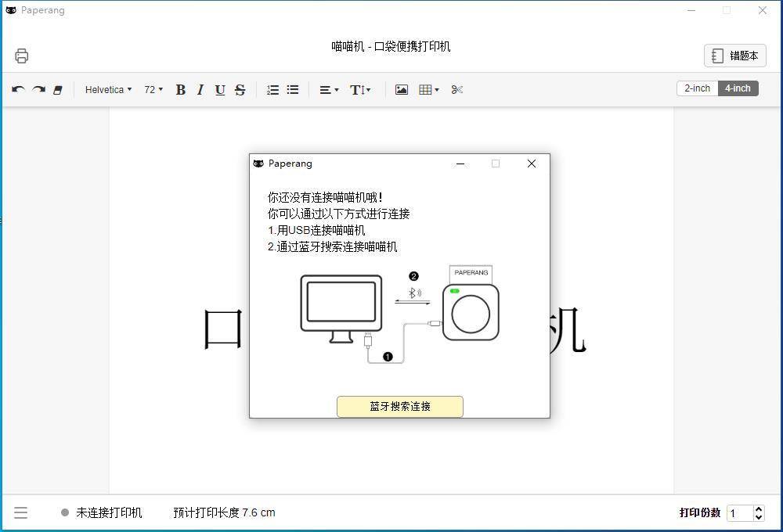Select the numbered list icon
The width and height of the screenshot is (783, 532).
[x=272, y=89]
